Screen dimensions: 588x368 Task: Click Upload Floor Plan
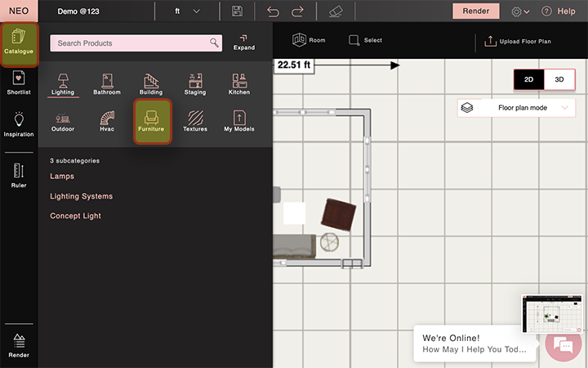pyautogui.click(x=518, y=42)
